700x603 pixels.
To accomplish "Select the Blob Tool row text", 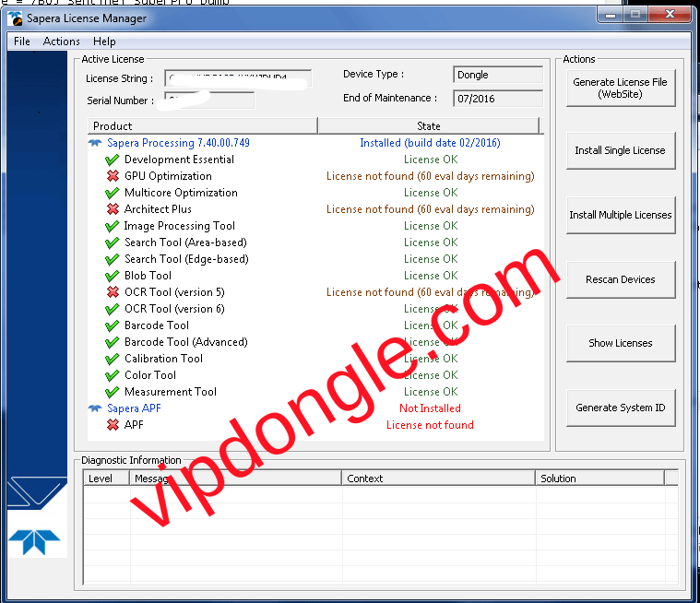I will (x=148, y=276).
